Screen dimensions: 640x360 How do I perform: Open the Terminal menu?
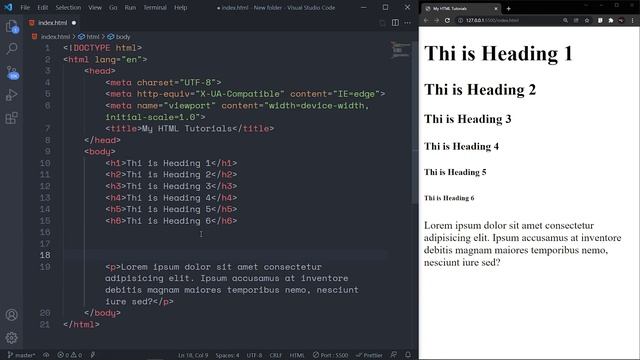[x=155, y=7]
